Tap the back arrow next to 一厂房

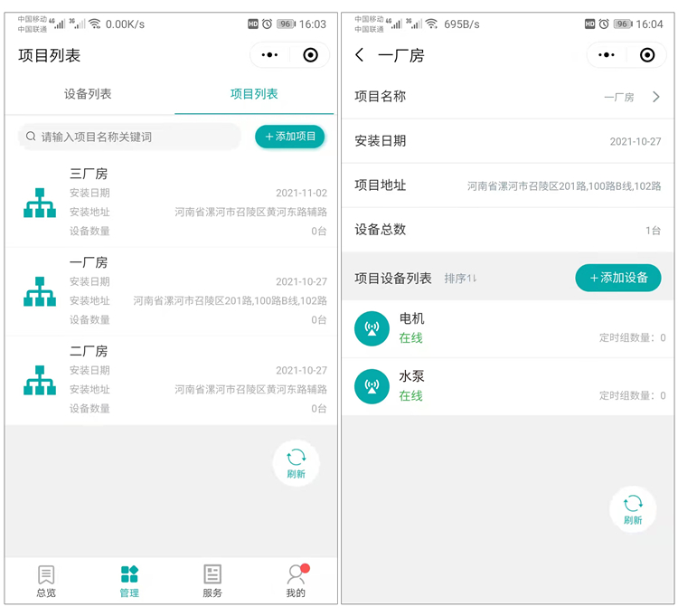pos(360,55)
